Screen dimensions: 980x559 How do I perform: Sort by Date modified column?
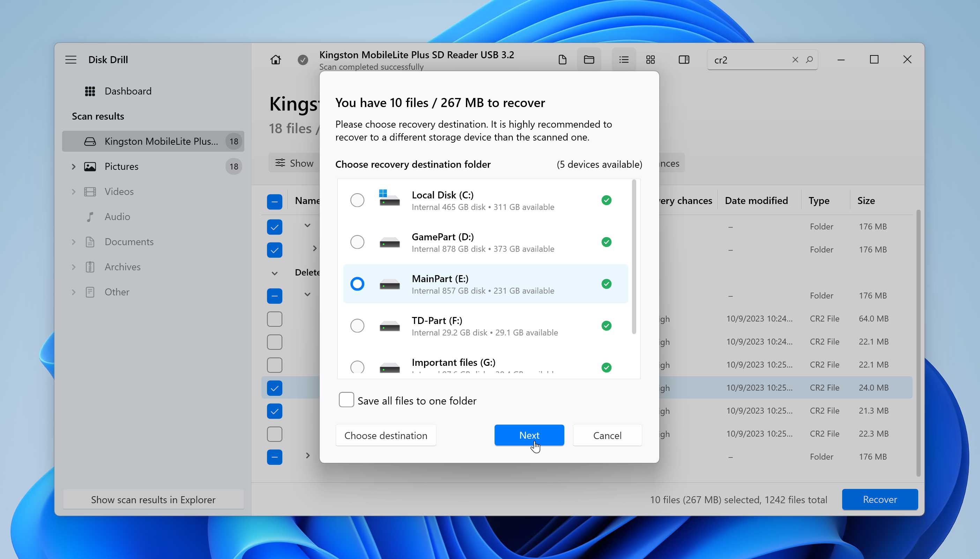coord(756,201)
